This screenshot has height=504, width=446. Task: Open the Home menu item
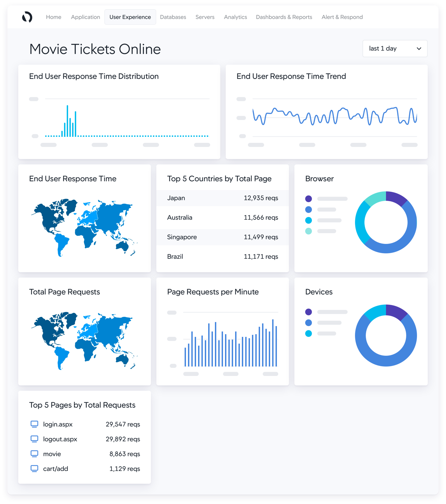54,17
